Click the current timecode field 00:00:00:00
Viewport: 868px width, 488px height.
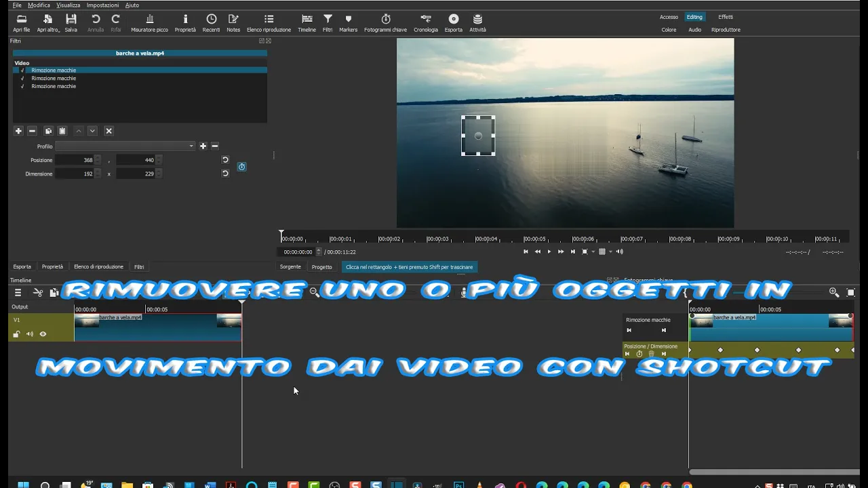click(298, 252)
